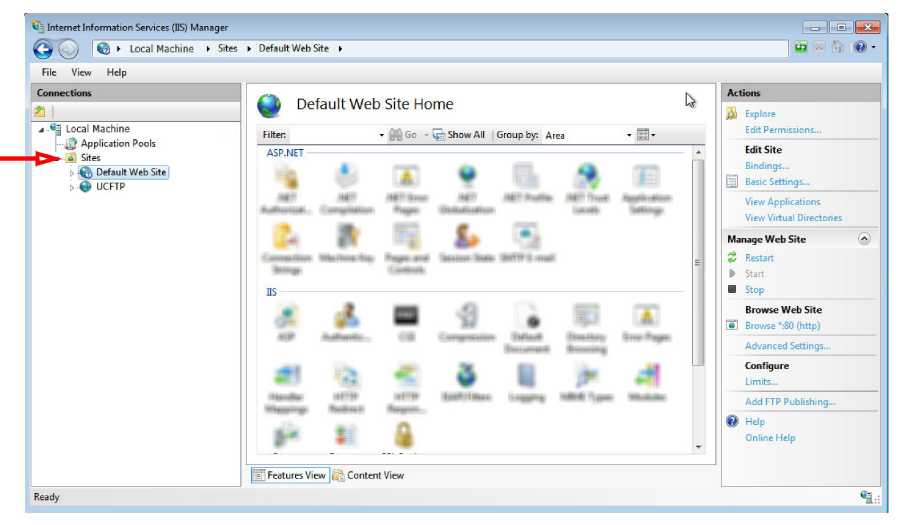Switch to the Features View tab
This screenshot has height=525, width=912.
pyautogui.click(x=290, y=475)
